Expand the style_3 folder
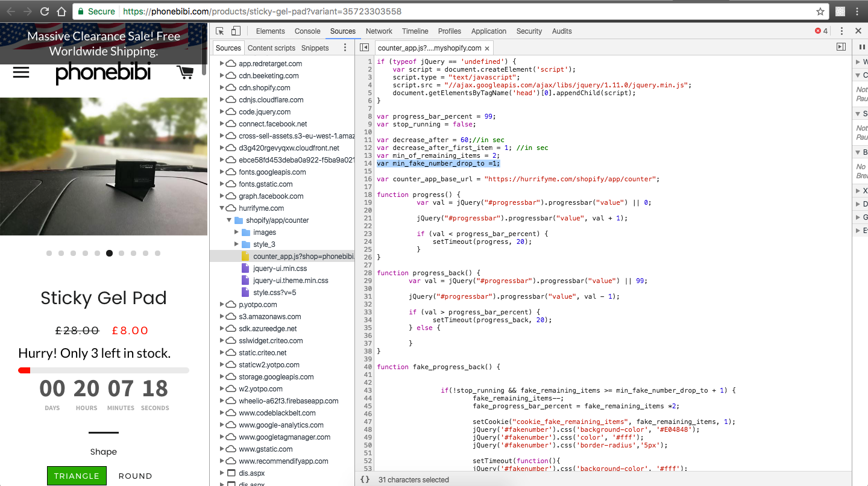The image size is (868, 486). 236,245
